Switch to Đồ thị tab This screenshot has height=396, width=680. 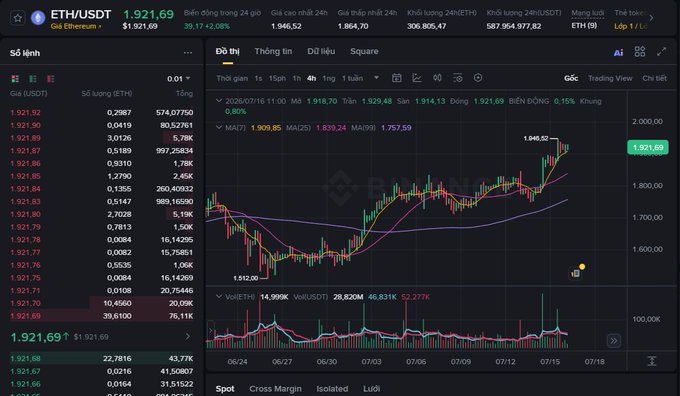click(228, 51)
